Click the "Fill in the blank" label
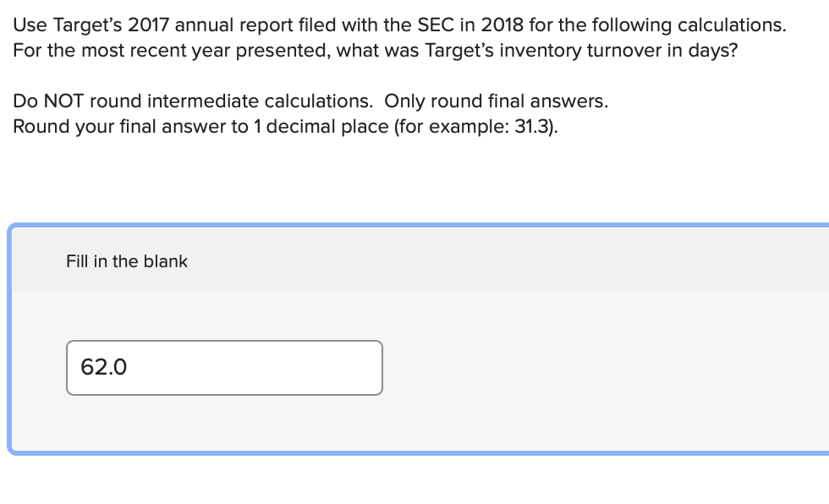Image resolution: width=829 pixels, height=504 pixels. pos(127,261)
